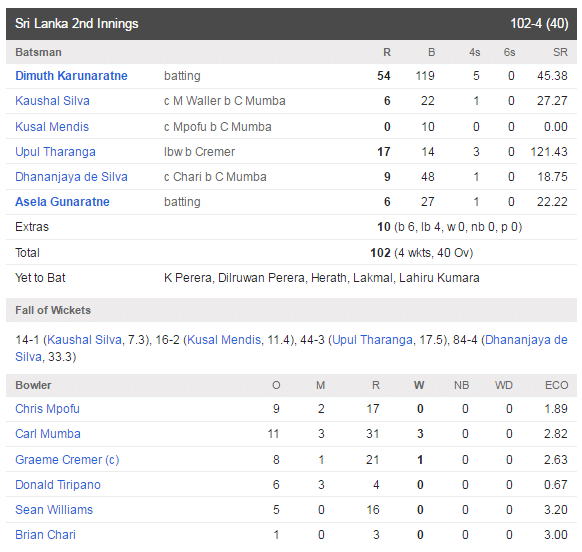Click Dhananjaya de Silva wicket link

(x=526, y=340)
